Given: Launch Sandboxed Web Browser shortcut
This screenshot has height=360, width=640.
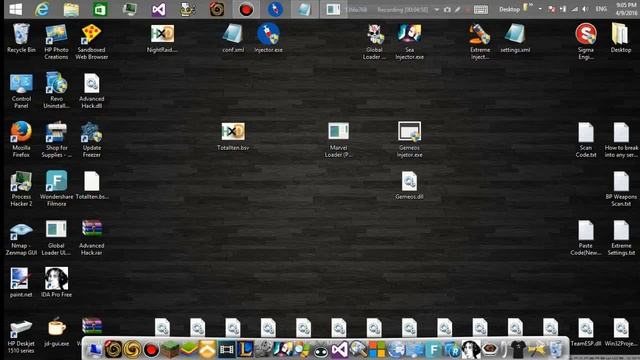Looking at the screenshot, I should (91, 42).
